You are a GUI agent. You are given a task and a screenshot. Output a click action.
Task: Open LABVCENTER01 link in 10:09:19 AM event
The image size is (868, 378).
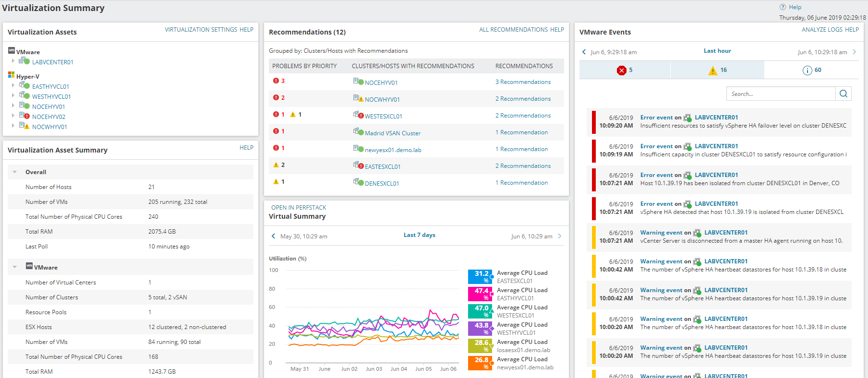(x=716, y=146)
